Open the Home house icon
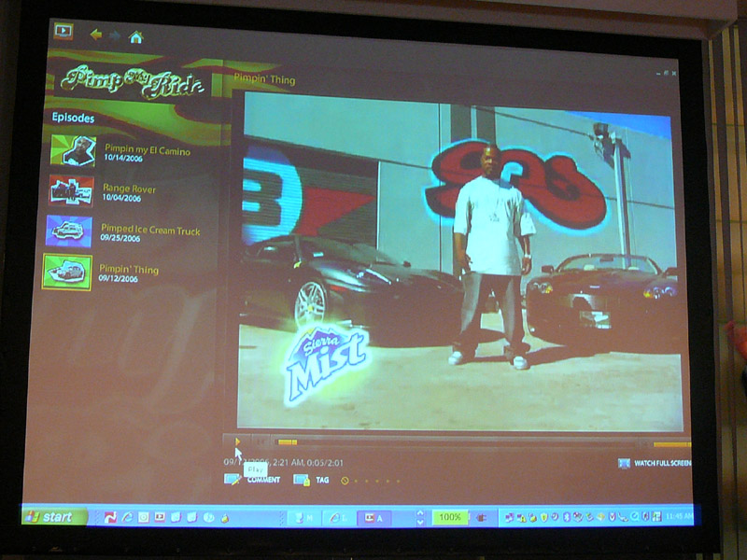The image size is (747, 560). point(135,36)
